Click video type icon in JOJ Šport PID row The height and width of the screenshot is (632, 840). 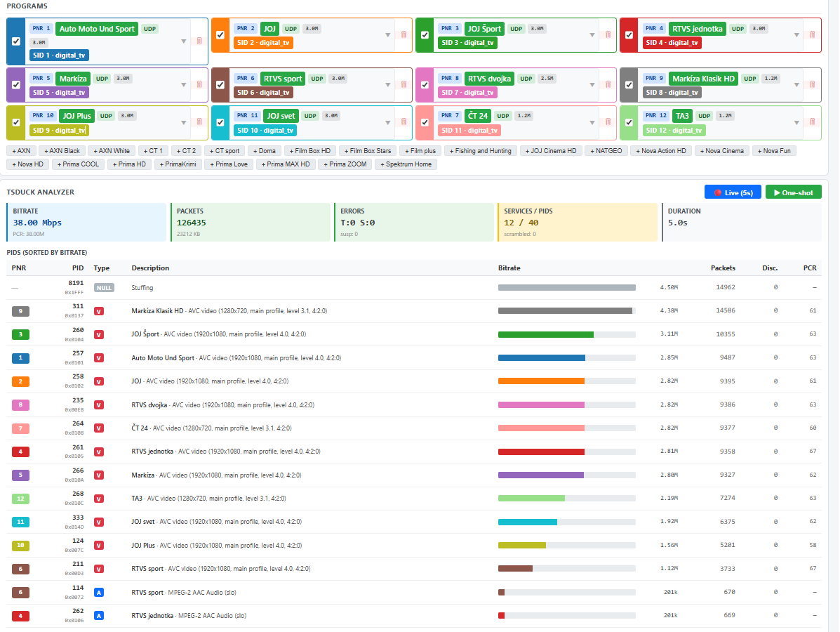click(99, 334)
